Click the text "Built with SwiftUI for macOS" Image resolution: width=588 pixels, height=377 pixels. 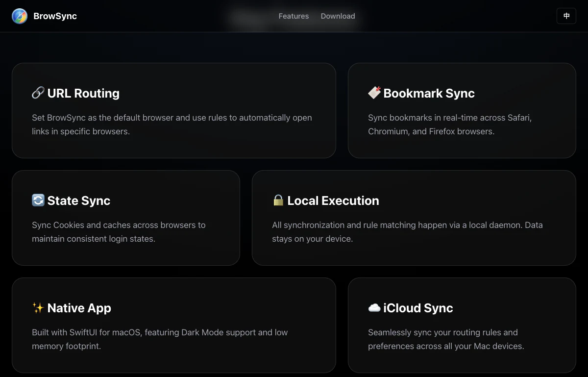tap(87, 332)
